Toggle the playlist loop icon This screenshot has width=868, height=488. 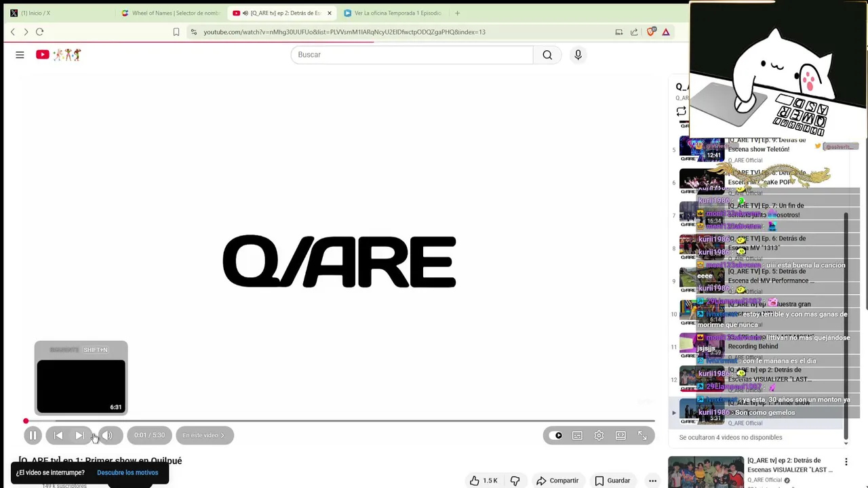(681, 111)
